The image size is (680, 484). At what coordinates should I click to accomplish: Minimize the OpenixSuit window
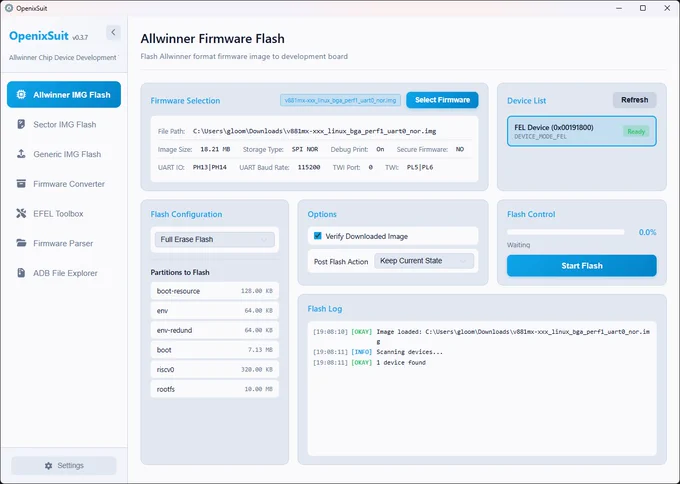(x=619, y=8)
